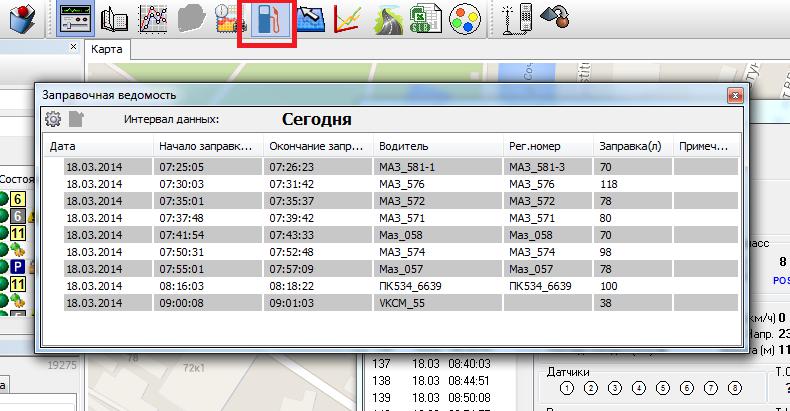
Task: Select sensor indicator number 1
Action: tap(566, 388)
